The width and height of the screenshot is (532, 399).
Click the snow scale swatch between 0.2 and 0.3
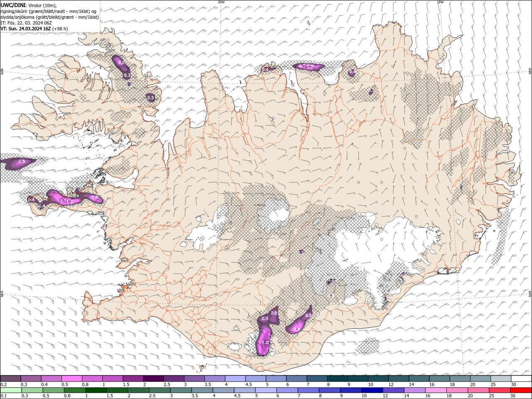click(x=10, y=379)
